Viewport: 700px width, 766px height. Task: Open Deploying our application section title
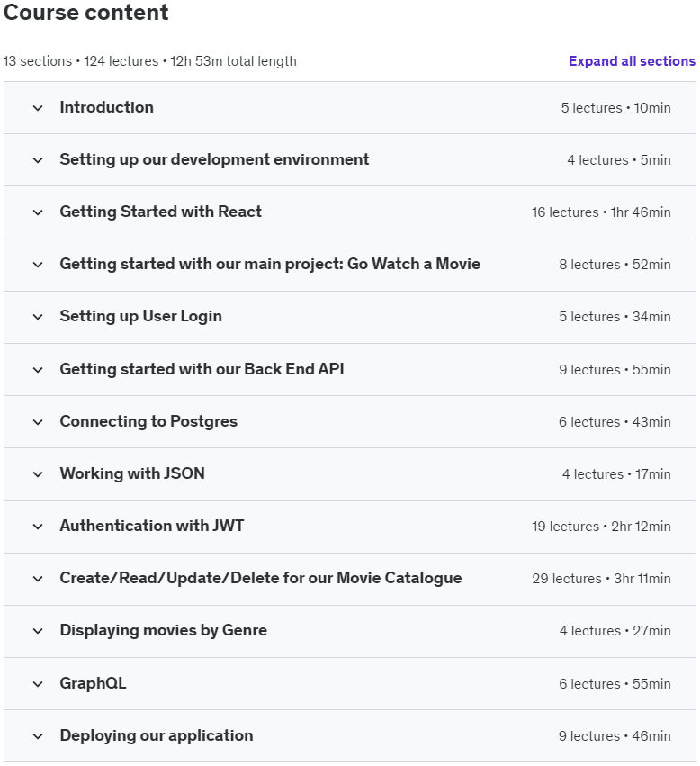point(157,735)
